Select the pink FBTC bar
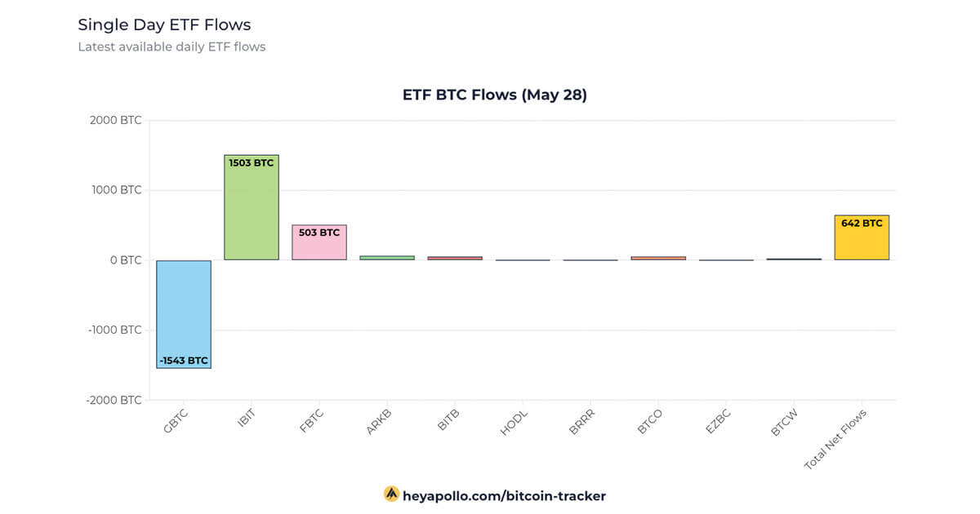This screenshot has width=980, height=514. point(319,243)
